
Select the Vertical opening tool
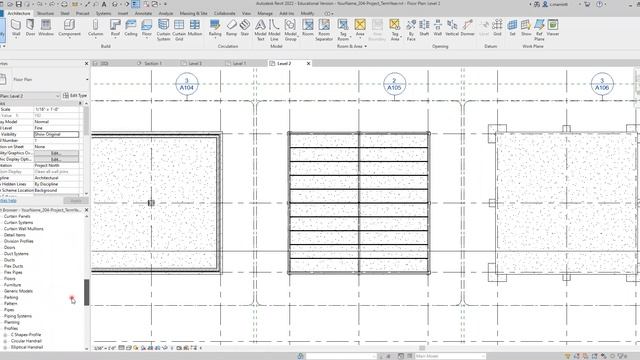452,28
